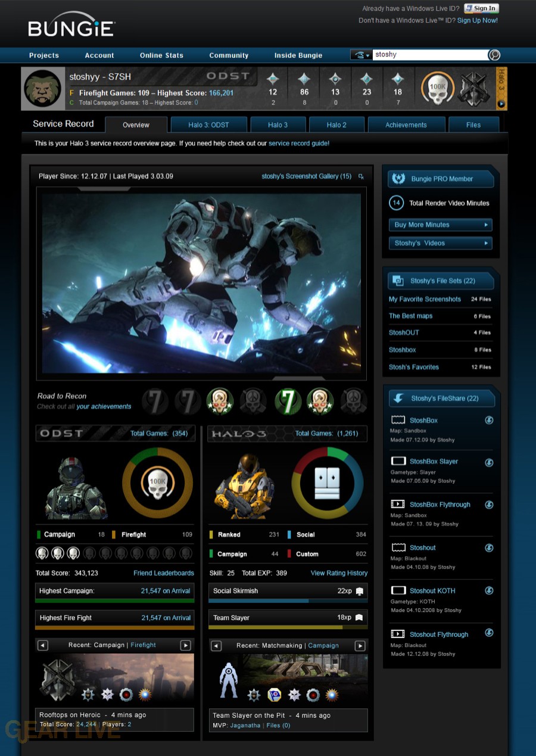Open the service record guide link

299,144
